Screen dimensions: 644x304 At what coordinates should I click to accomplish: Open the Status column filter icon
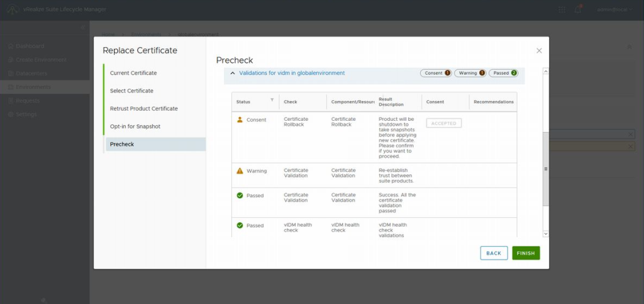[272, 100]
